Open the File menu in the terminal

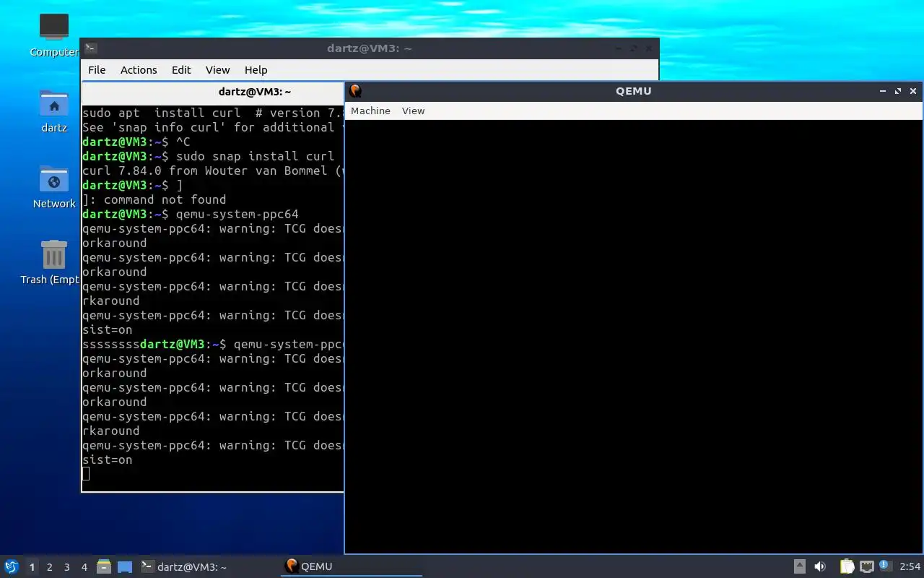click(97, 70)
